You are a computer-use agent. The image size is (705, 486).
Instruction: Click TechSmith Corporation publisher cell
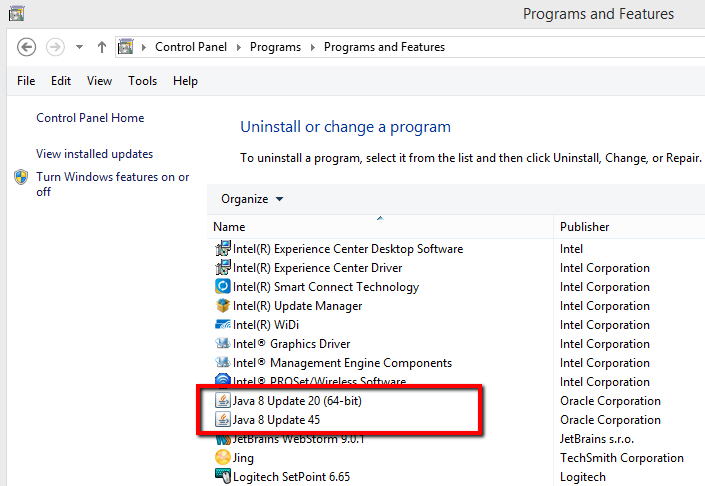pyautogui.click(x=621, y=458)
